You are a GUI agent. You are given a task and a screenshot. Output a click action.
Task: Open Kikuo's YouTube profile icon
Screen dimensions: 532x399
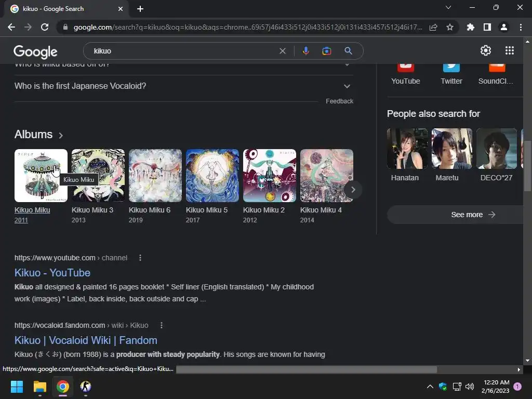(x=405, y=68)
